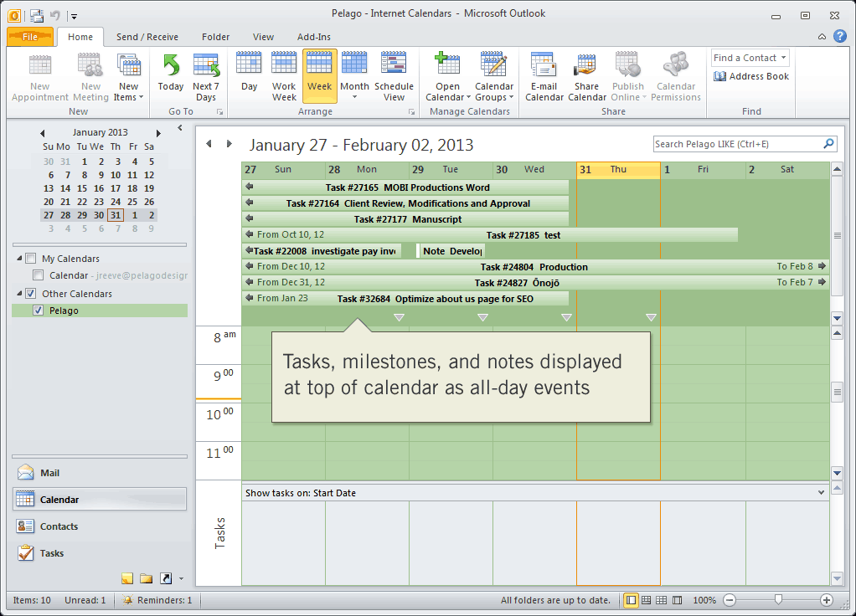
Task: Open Task #32684 Optimize about us page
Action: point(405,298)
